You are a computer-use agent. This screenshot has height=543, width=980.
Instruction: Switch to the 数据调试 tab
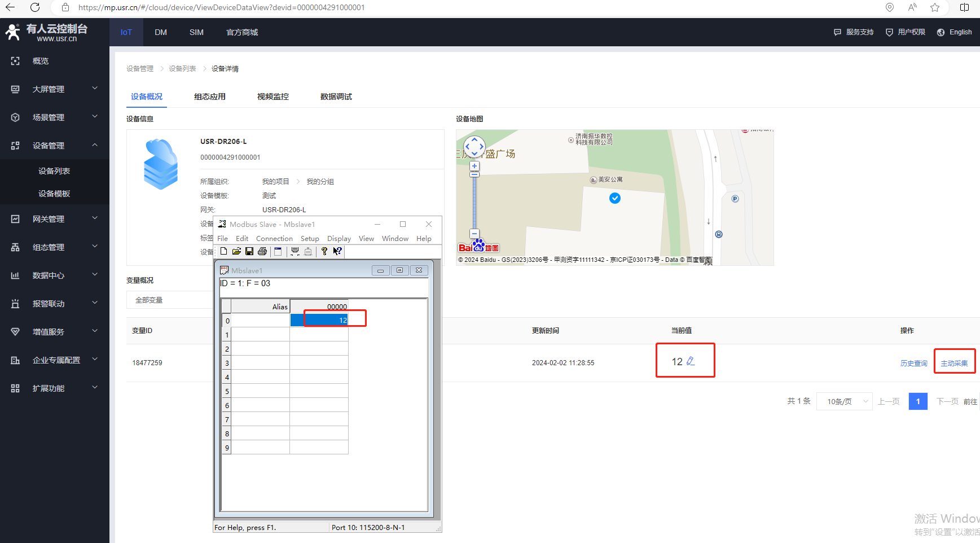click(336, 97)
